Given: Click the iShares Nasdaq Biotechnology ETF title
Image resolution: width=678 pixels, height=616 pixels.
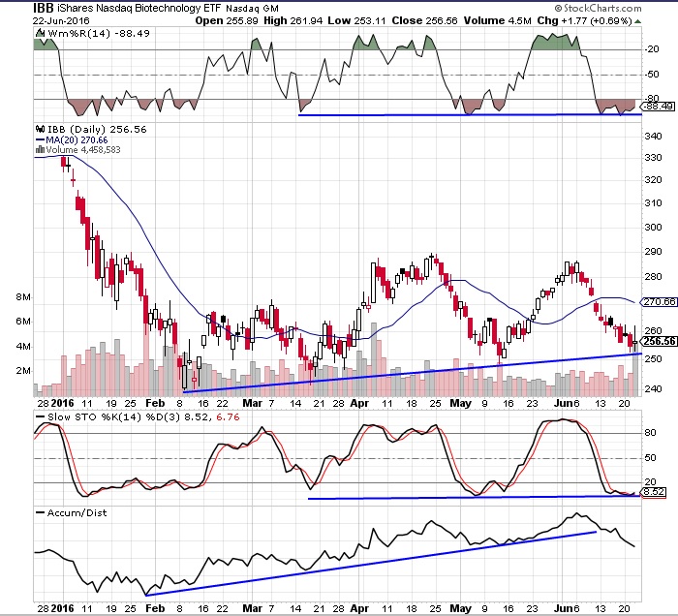Looking at the screenshot, I should 140,8.
